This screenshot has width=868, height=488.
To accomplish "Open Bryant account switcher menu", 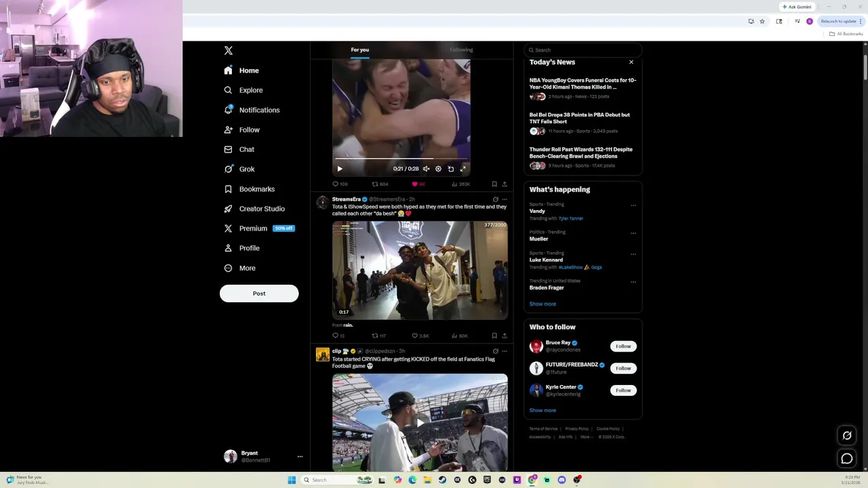I will [263, 456].
